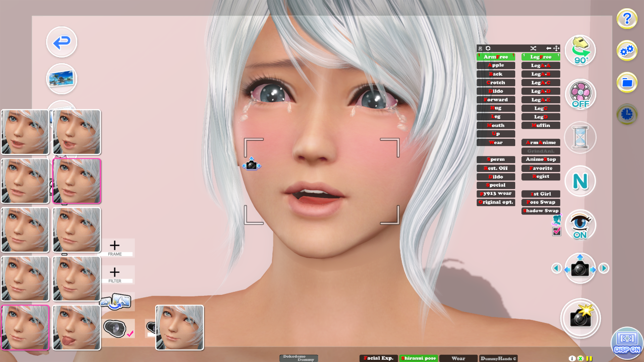The image size is (644, 362).
Task: Select the LegA-C pose
Action: click(541, 82)
